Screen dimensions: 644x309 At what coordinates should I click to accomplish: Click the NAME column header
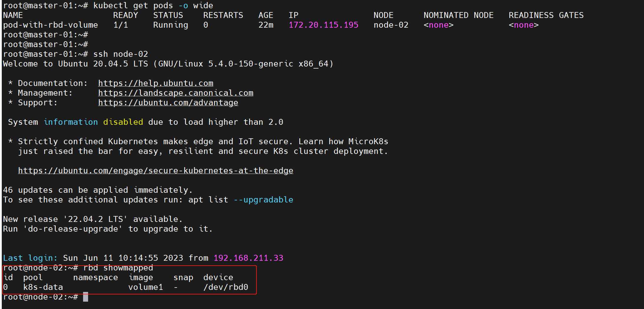click(13, 15)
